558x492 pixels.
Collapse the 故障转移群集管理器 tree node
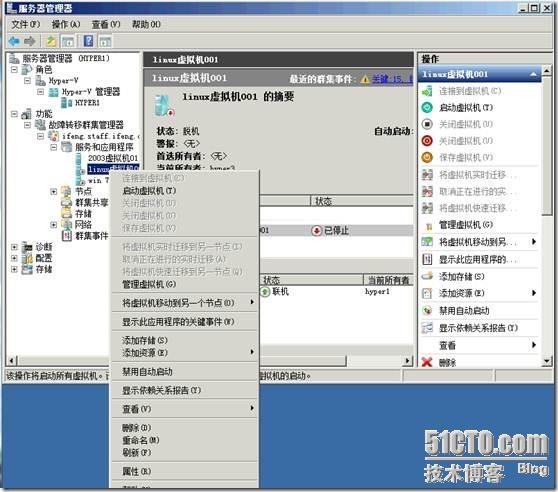[x=27, y=125]
